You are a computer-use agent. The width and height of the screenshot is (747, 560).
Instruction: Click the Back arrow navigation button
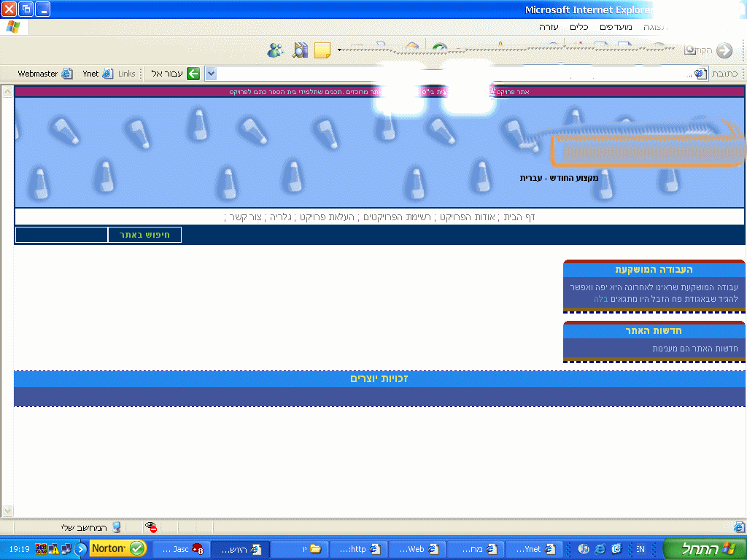pos(724,50)
